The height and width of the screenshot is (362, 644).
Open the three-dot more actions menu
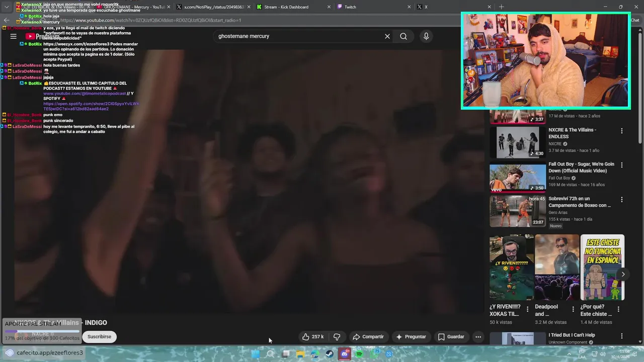pos(478,337)
